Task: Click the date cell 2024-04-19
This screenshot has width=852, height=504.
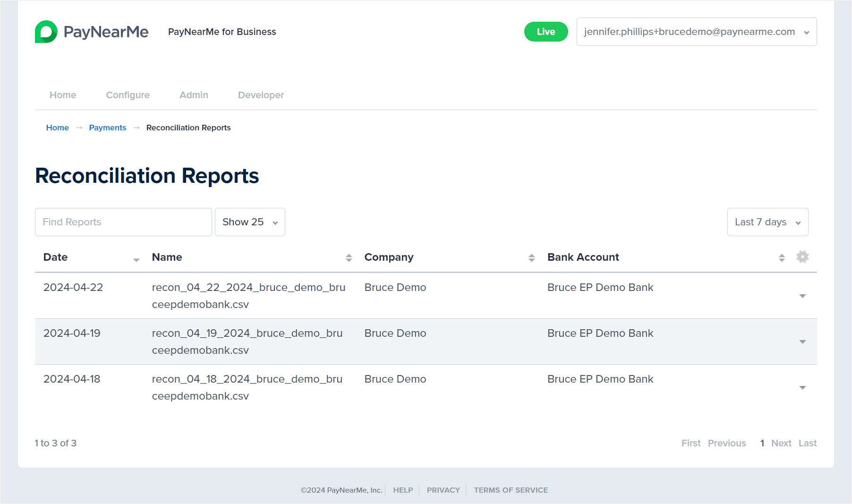Action: click(72, 333)
